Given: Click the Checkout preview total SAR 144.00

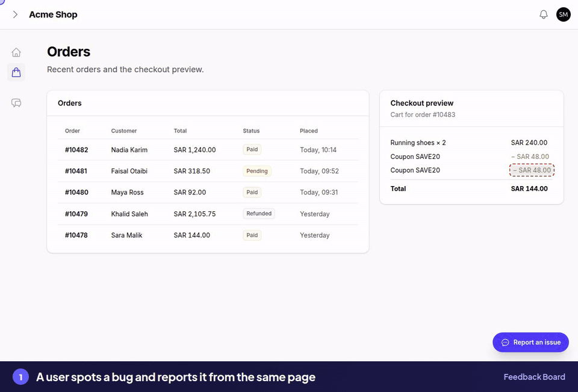Looking at the screenshot, I should 529,189.
